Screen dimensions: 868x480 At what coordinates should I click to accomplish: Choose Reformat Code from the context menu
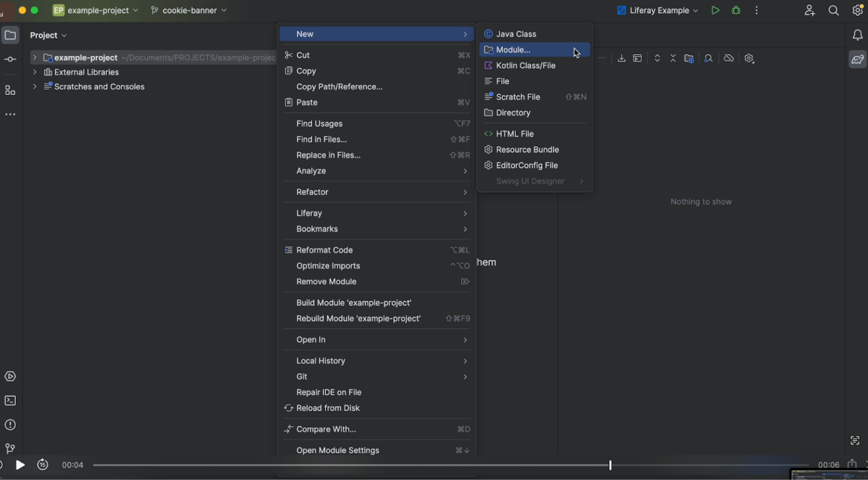tap(324, 250)
